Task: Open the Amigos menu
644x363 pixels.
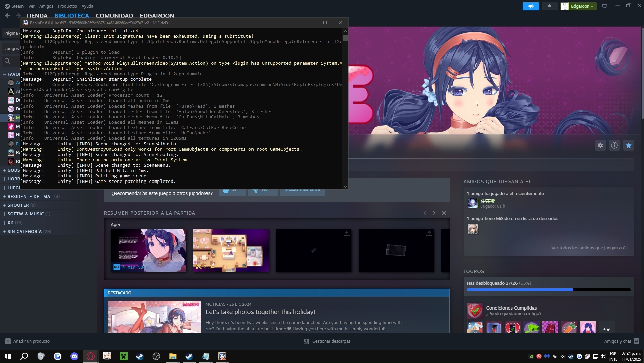Action: (46, 6)
